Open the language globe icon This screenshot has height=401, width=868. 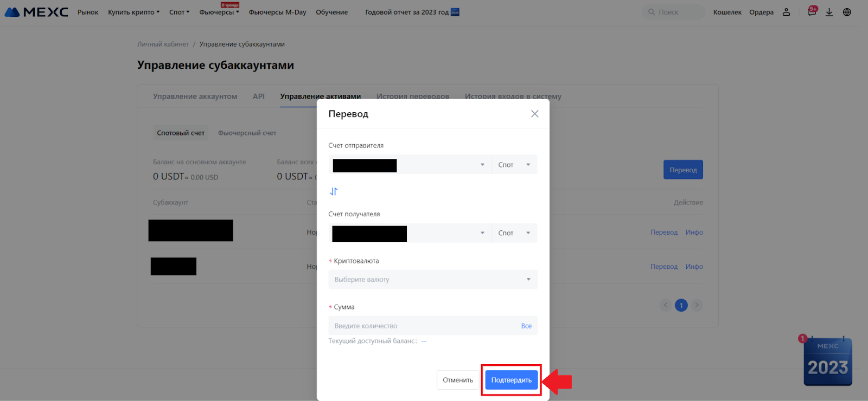coord(847,12)
